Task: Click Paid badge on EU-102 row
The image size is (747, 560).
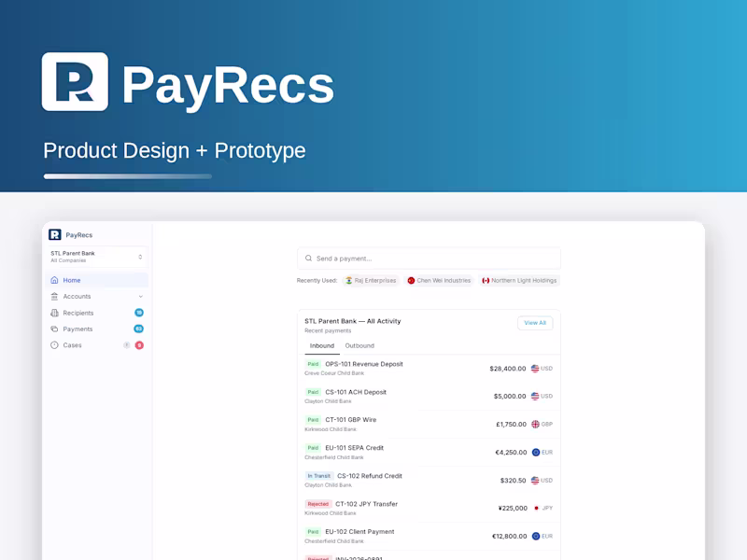Action: tap(313, 531)
